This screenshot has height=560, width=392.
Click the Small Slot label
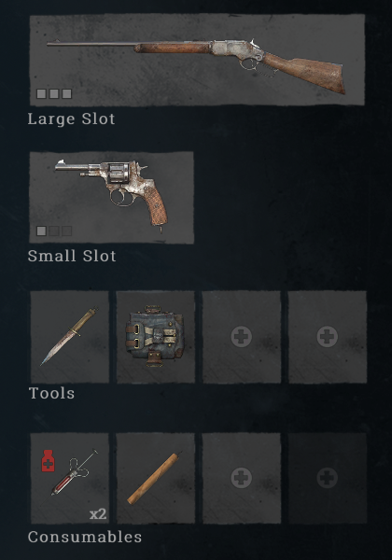[72, 256]
